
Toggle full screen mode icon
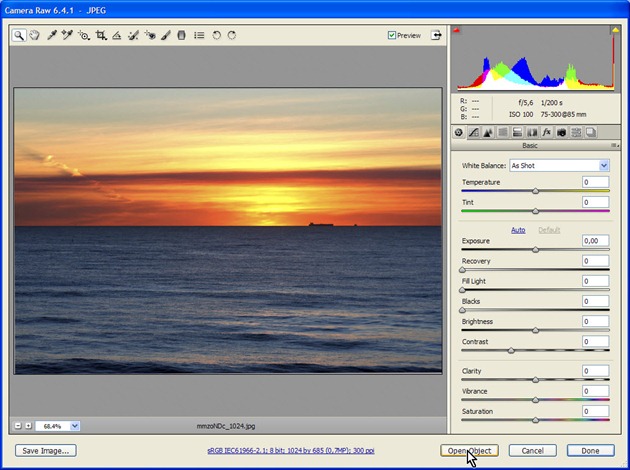point(436,35)
